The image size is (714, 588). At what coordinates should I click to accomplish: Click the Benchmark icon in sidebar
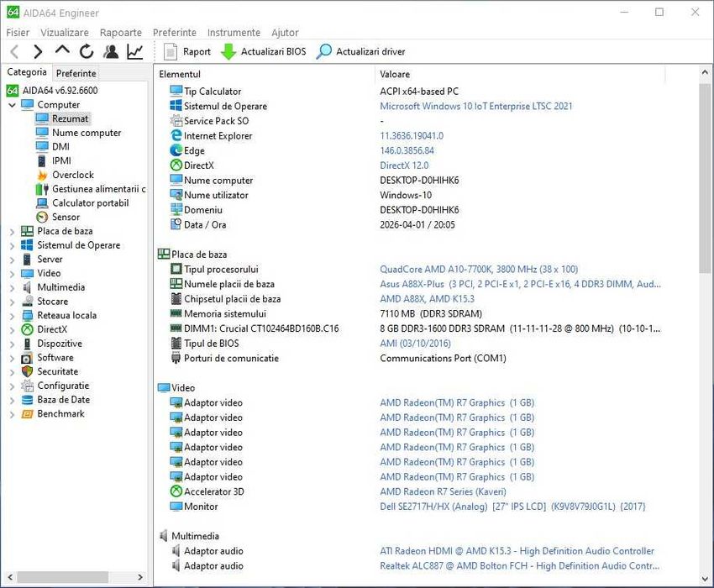coord(28,414)
